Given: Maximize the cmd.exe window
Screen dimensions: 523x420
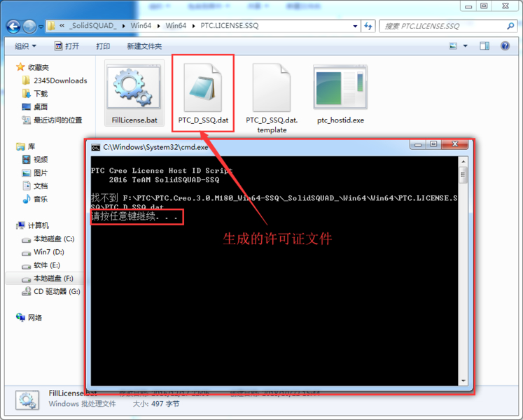Looking at the screenshot, I should point(433,144).
